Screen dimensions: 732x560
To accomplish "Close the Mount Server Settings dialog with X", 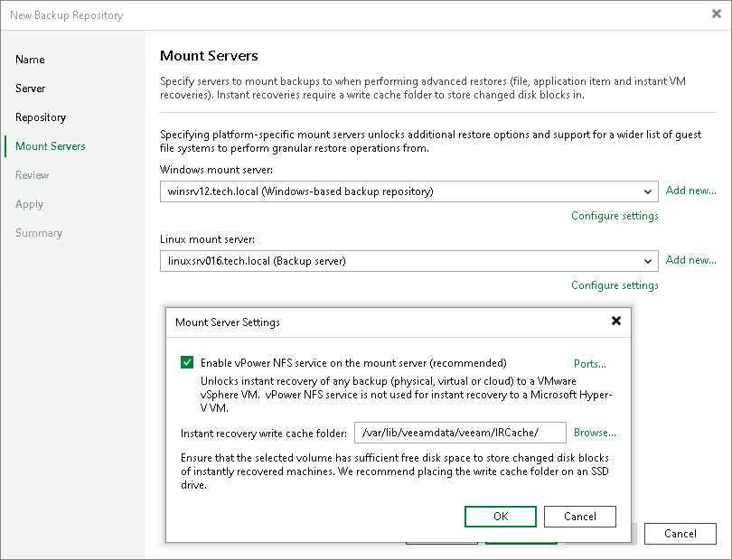I will (615, 321).
